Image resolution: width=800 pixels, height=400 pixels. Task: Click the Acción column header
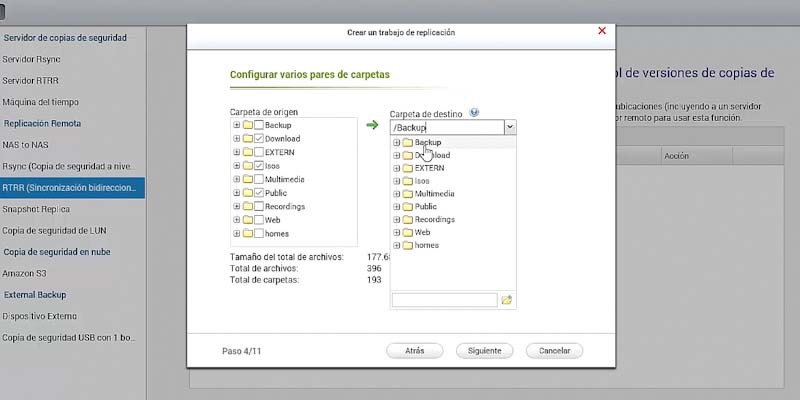coord(677,156)
